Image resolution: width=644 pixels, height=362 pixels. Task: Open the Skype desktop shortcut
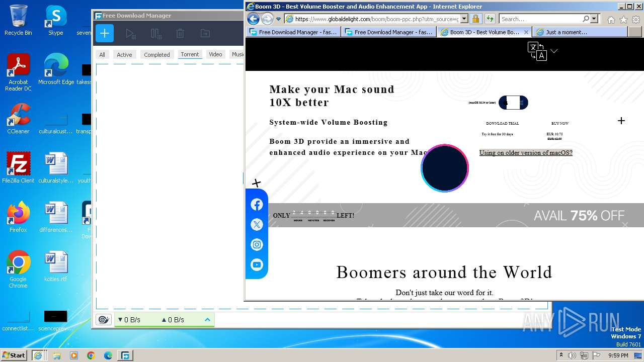tap(55, 20)
